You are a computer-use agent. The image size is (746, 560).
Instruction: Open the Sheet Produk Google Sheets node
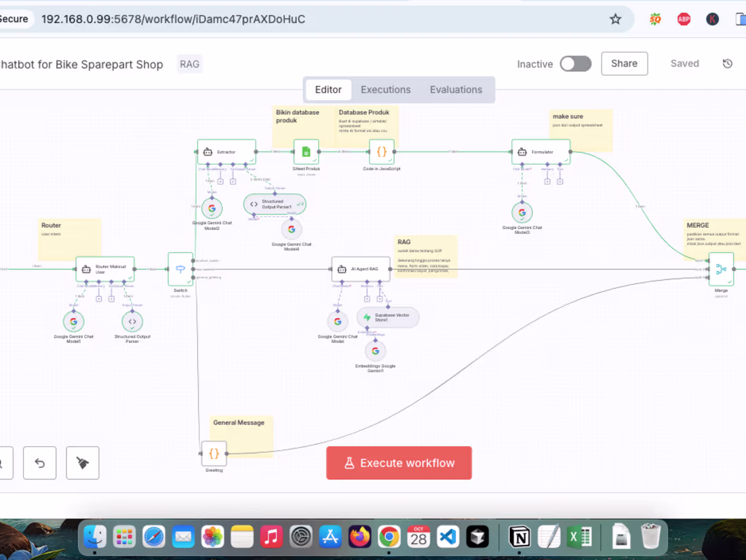click(305, 151)
